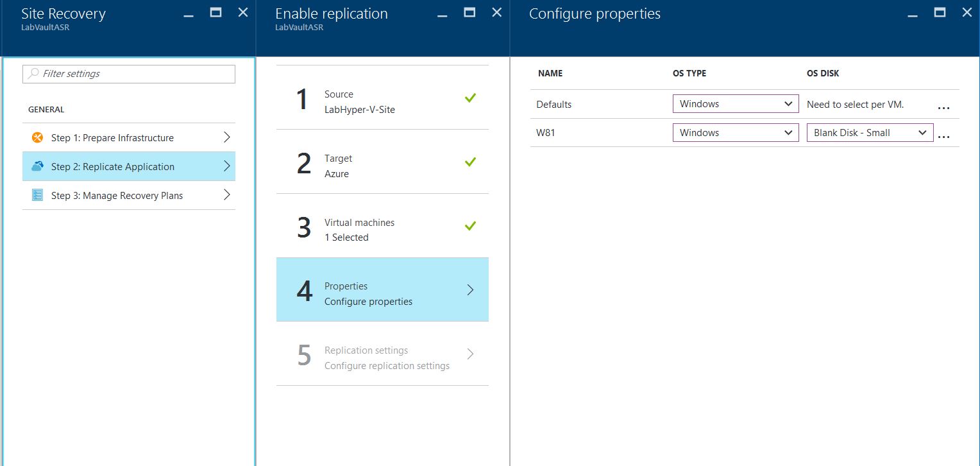Viewport: 980px width, 466px height.
Task: Click the Filter settings search icon
Action: tap(33, 74)
